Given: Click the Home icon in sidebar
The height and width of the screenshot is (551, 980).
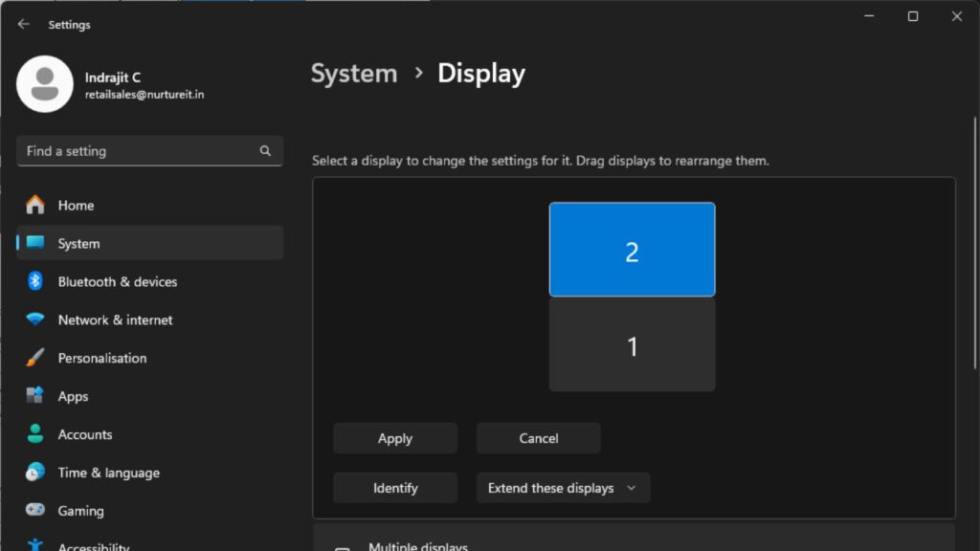Looking at the screenshot, I should point(35,205).
